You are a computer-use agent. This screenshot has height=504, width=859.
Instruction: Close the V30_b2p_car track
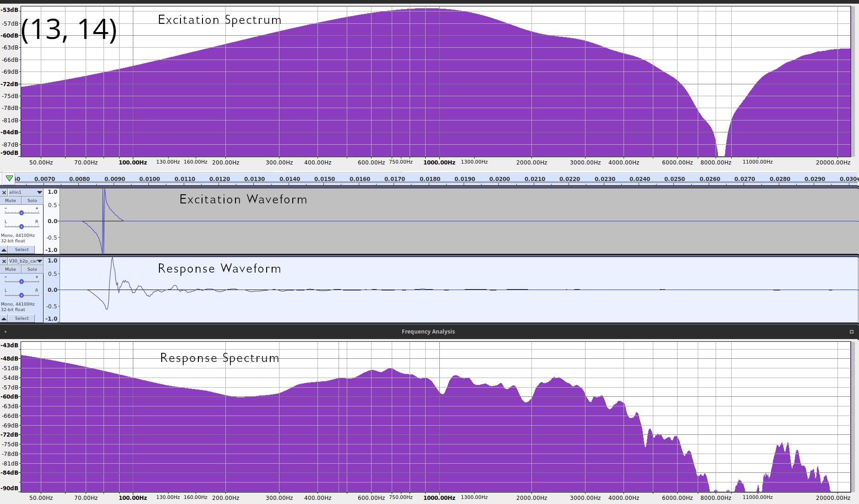pyautogui.click(x=4, y=261)
